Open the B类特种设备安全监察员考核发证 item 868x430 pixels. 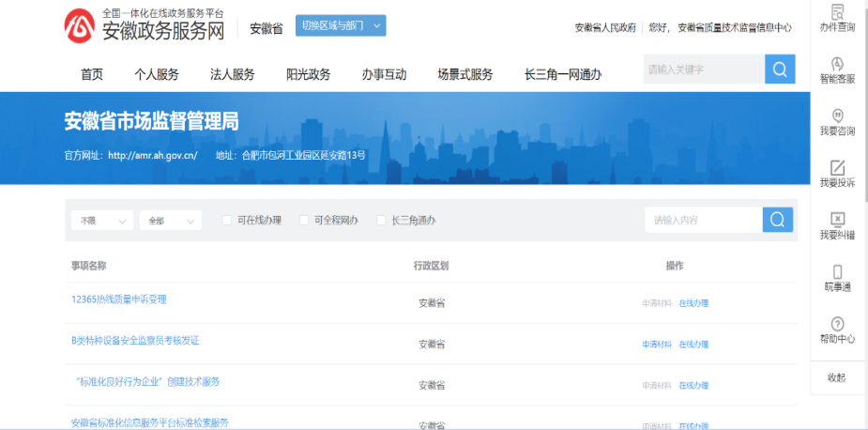tap(136, 341)
